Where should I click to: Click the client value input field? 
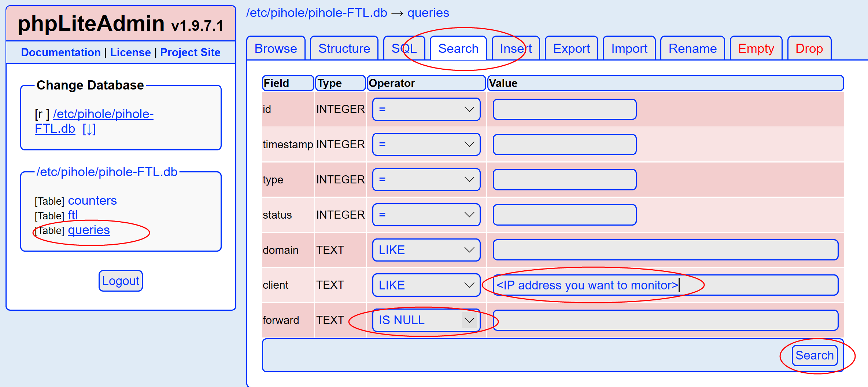click(x=665, y=285)
